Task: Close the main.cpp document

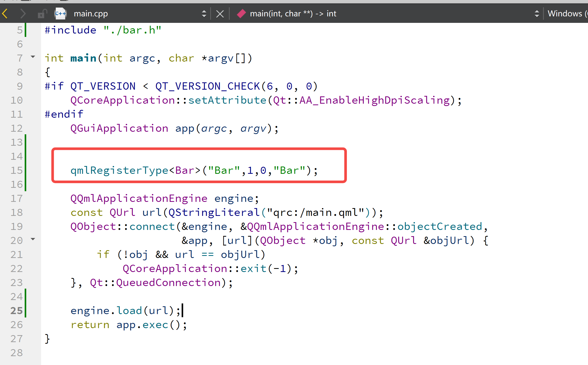Action: coord(220,14)
